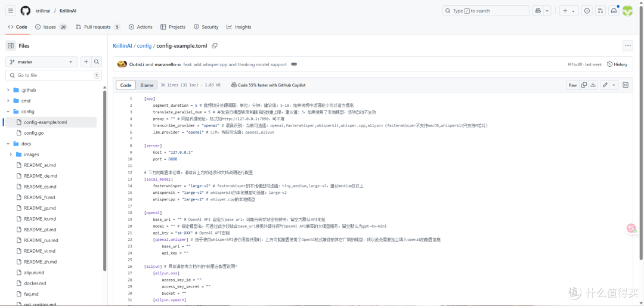The height and width of the screenshot is (306, 644).
Task: Open OutisLi author link
Action: coord(137,64)
